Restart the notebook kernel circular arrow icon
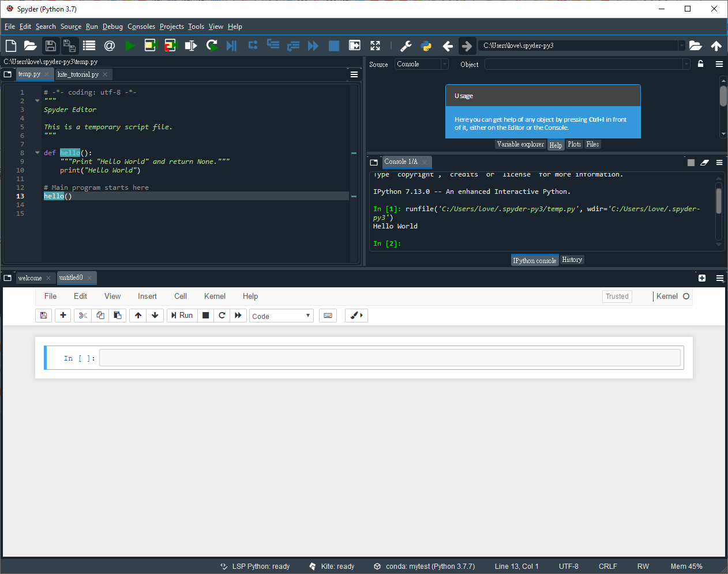Image resolution: width=728 pixels, height=574 pixels. [222, 316]
